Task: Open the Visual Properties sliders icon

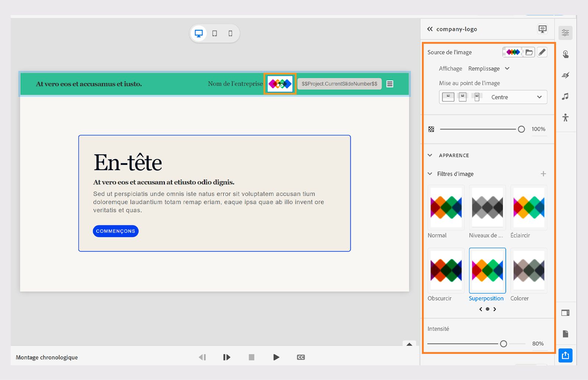Action: [566, 33]
